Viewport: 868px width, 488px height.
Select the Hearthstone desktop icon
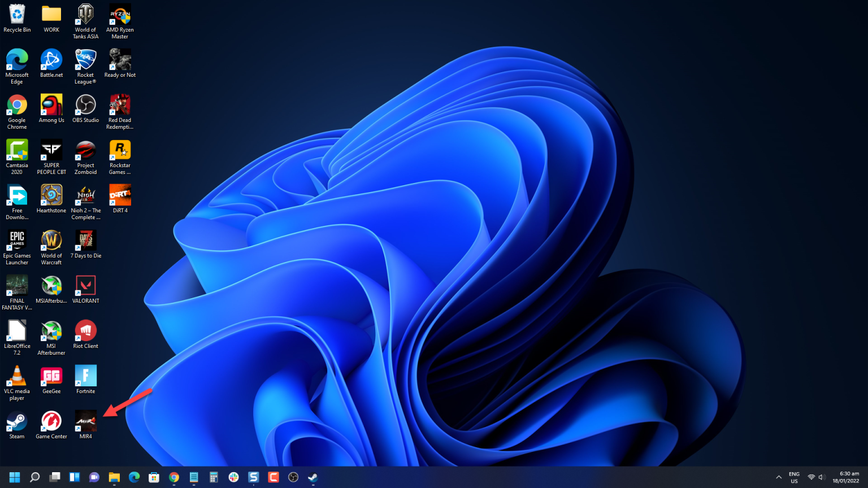tap(51, 199)
